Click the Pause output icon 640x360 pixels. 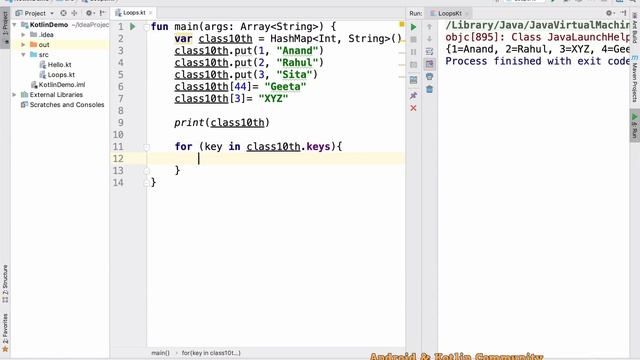[x=413, y=52]
